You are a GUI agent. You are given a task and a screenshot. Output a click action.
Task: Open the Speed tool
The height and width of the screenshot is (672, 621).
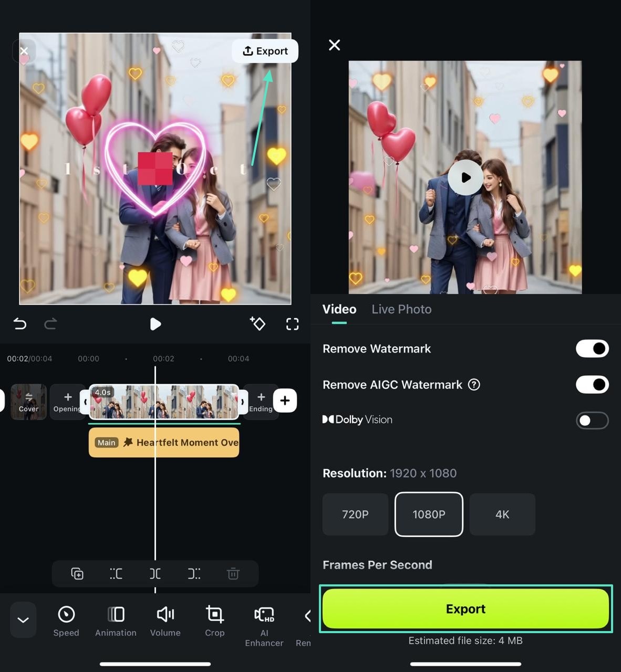point(66,621)
